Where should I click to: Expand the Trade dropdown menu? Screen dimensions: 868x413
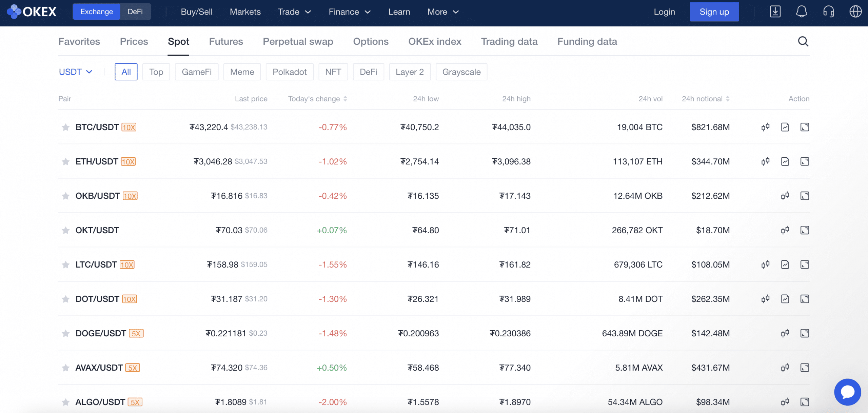[294, 12]
